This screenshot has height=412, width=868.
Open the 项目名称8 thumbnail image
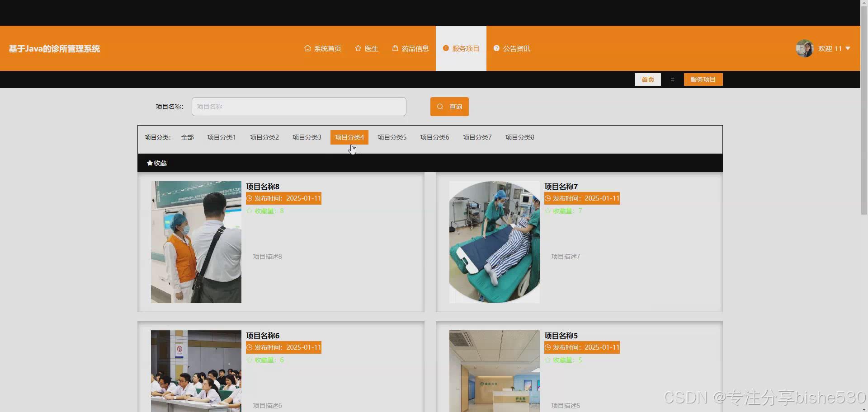coord(196,242)
